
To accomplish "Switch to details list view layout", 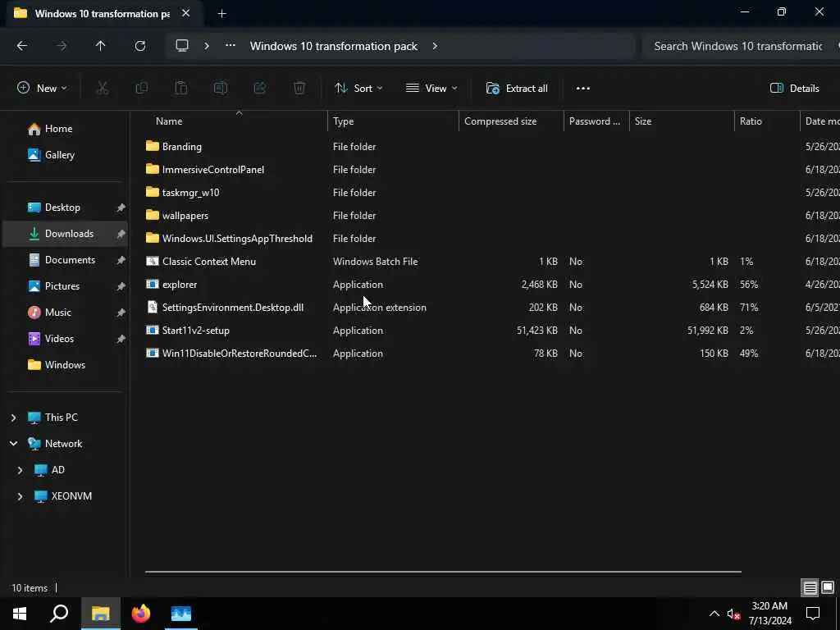I will tap(810, 587).
